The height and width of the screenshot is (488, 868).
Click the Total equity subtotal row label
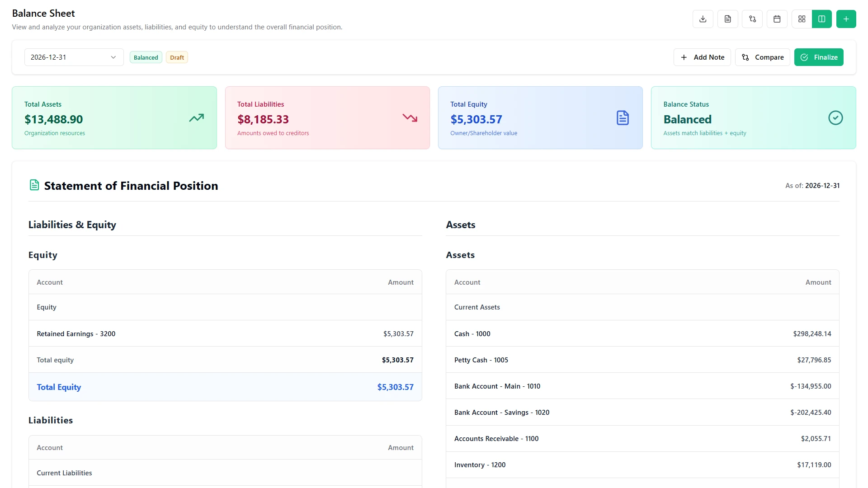pos(55,360)
